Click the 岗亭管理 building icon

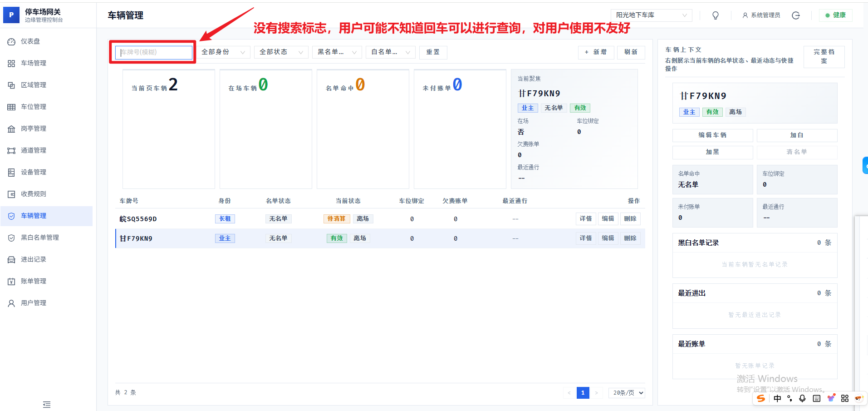coord(11,129)
